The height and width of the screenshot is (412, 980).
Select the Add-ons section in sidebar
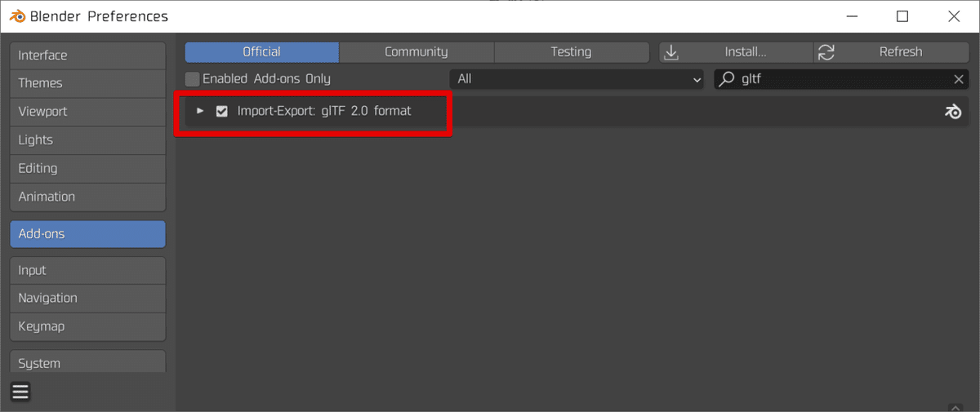click(x=87, y=234)
